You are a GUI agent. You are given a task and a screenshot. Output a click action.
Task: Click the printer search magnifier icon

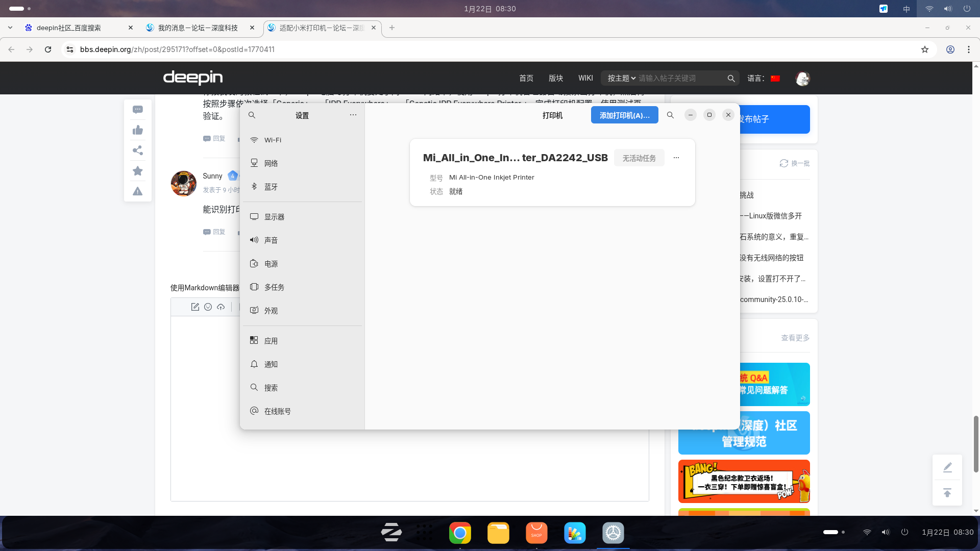pos(670,115)
